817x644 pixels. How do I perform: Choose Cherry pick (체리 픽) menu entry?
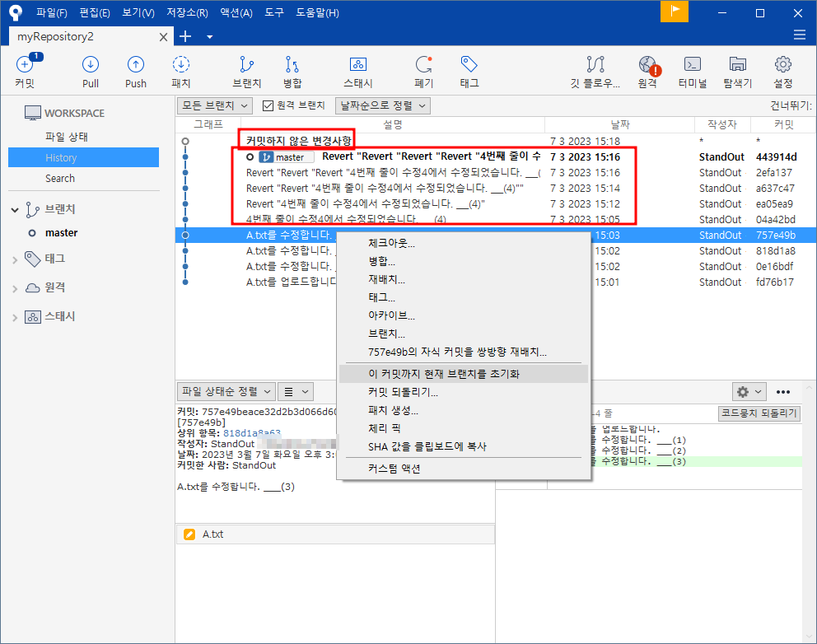coord(463,428)
